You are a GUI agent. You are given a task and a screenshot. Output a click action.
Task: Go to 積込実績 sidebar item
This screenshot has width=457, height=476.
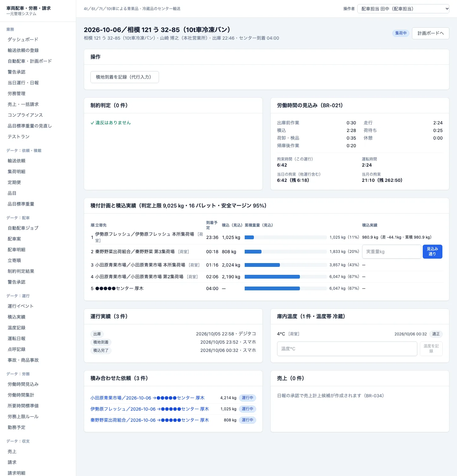coord(17,317)
